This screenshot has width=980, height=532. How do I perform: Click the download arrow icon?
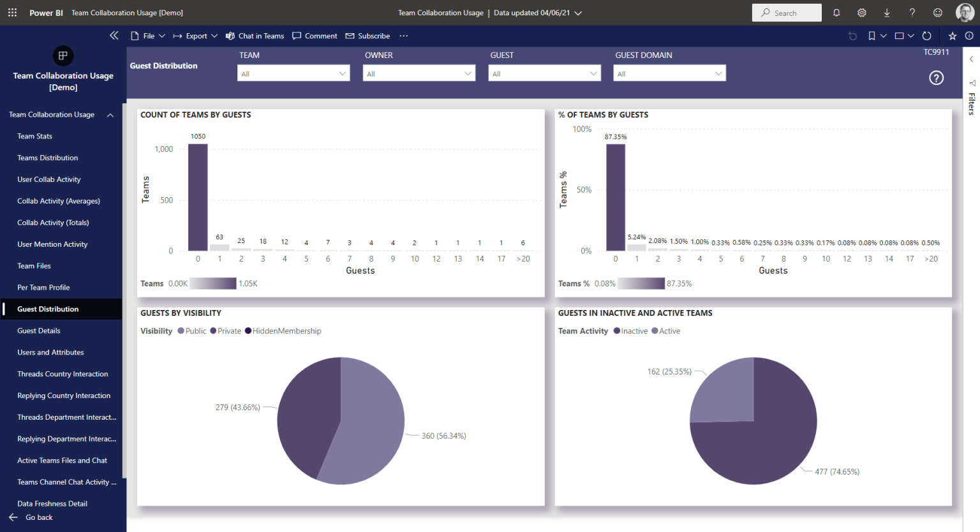tap(887, 13)
